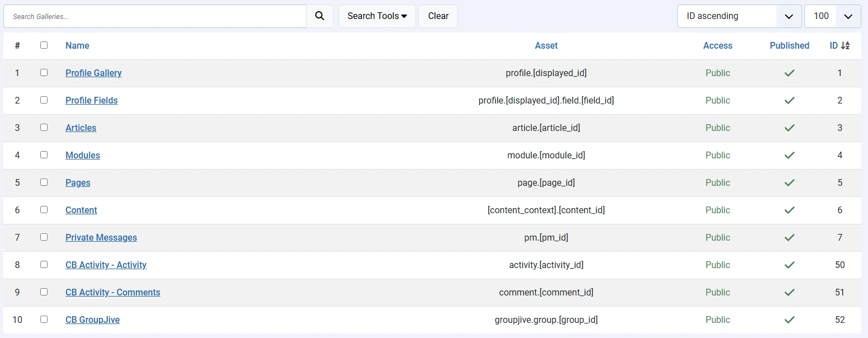This screenshot has width=868, height=338.
Task: Tick the checkbox for Pages row
Action: 44,182
